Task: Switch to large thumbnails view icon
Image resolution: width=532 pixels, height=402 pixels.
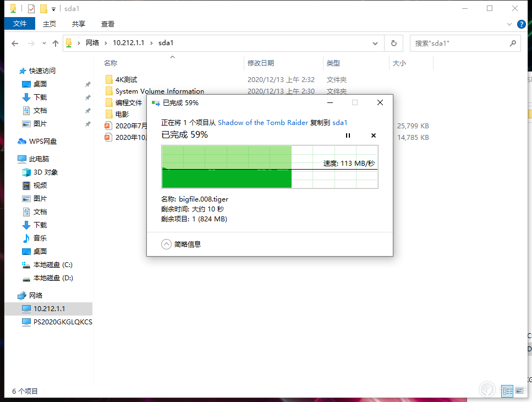Action: 519,391
